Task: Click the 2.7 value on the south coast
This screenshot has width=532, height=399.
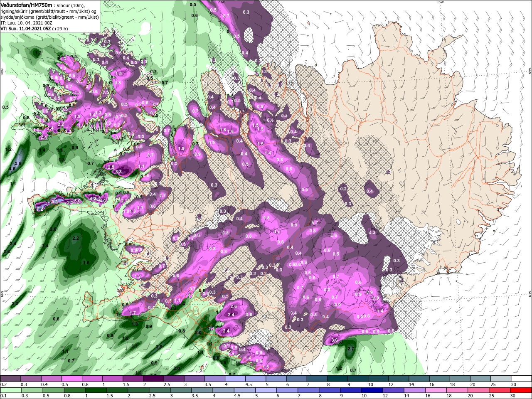Action: [350, 349]
